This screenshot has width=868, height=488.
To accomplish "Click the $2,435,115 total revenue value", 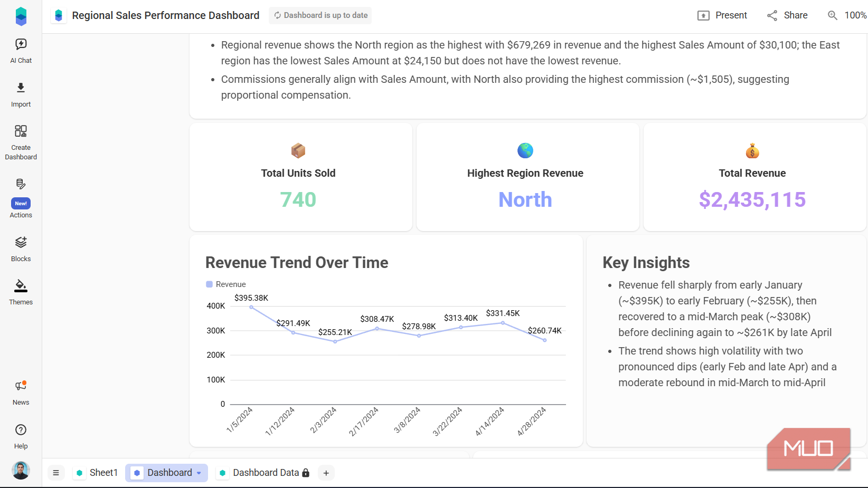I will pyautogui.click(x=752, y=199).
